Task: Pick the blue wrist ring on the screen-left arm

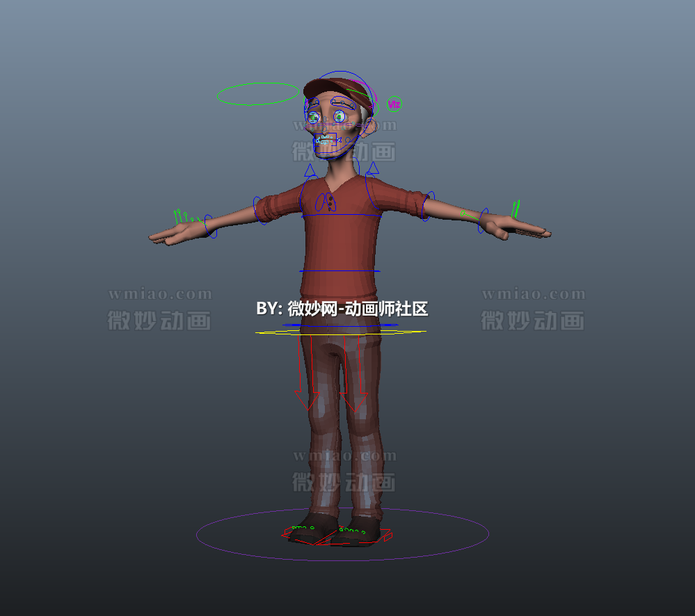Action: pos(208,226)
